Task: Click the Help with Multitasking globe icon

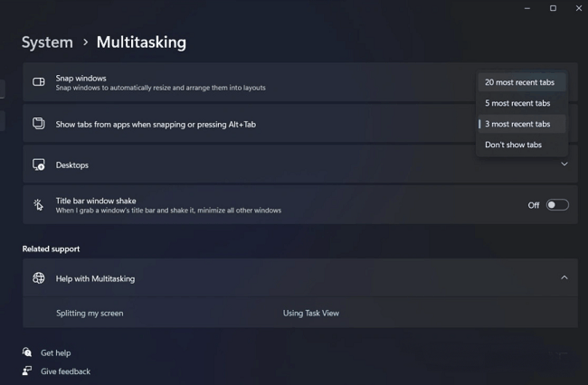Action: (x=39, y=278)
